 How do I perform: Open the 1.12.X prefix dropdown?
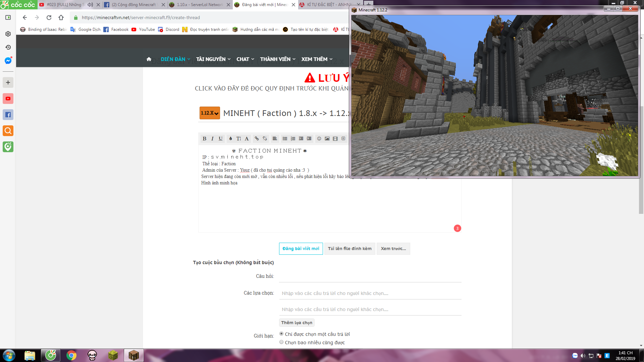point(210,113)
